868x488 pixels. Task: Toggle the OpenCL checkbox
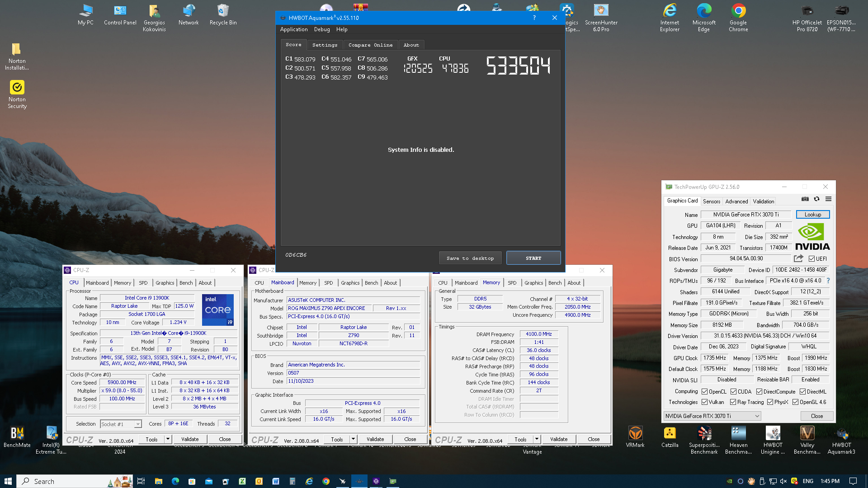(704, 392)
